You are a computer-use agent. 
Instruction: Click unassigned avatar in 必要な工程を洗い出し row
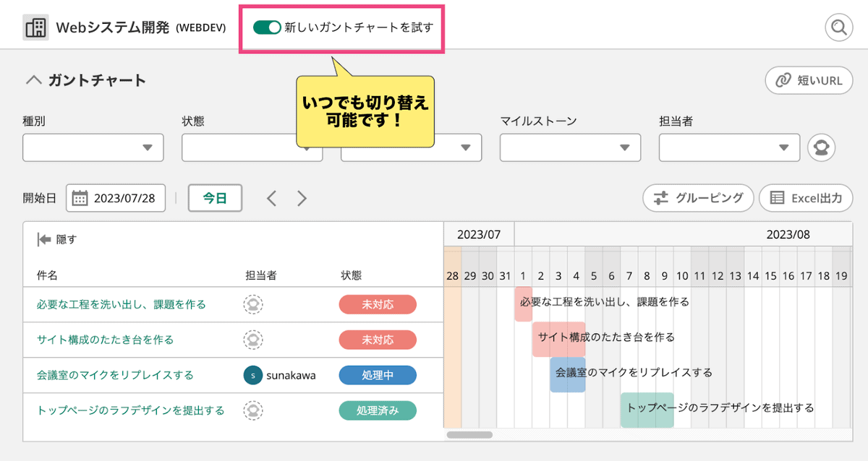(252, 304)
